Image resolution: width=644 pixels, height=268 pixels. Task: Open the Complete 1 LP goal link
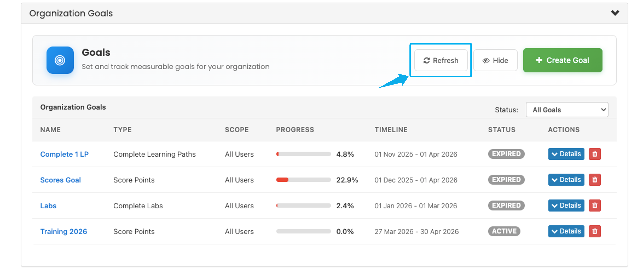(x=64, y=154)
